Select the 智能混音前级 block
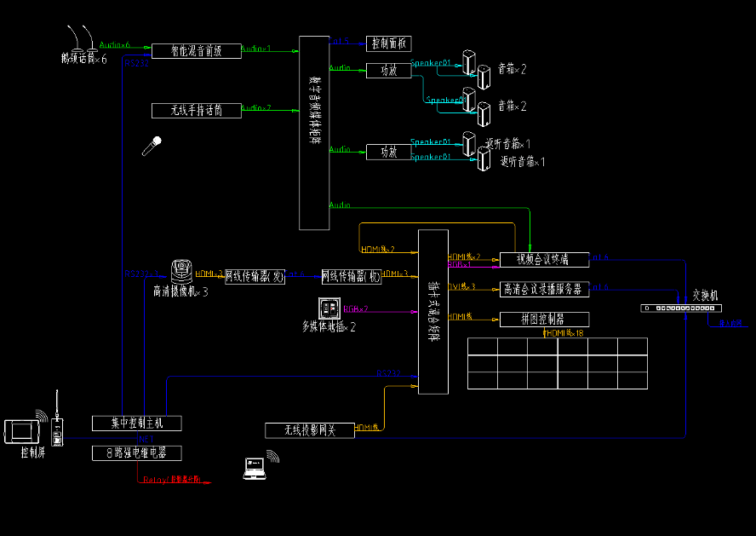Screen dimensions: 756x536 (196, 51)
